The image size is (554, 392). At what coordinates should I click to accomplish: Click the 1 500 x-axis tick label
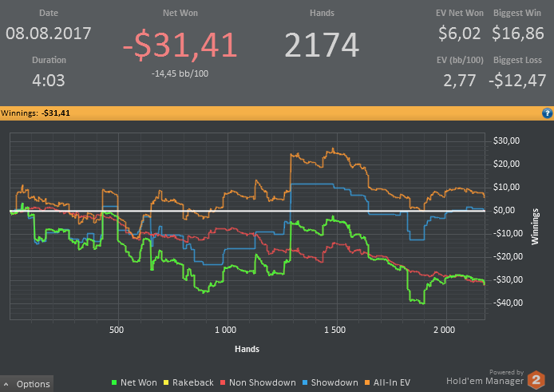[334, 331]
